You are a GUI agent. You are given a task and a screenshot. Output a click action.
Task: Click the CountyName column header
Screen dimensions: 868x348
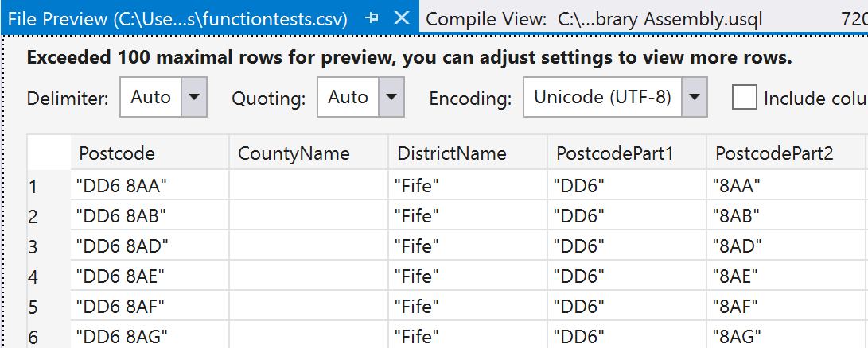click(294, 153)
